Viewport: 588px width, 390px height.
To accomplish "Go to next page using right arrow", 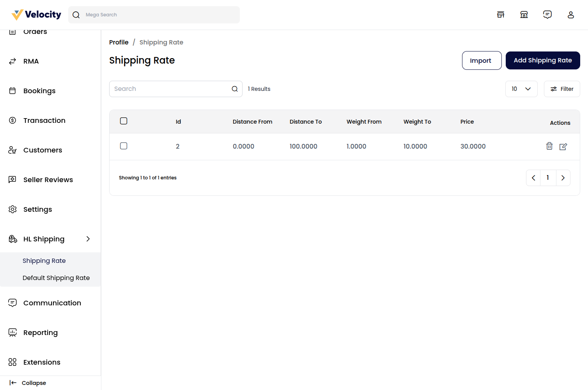I will [x=563, y=177].
